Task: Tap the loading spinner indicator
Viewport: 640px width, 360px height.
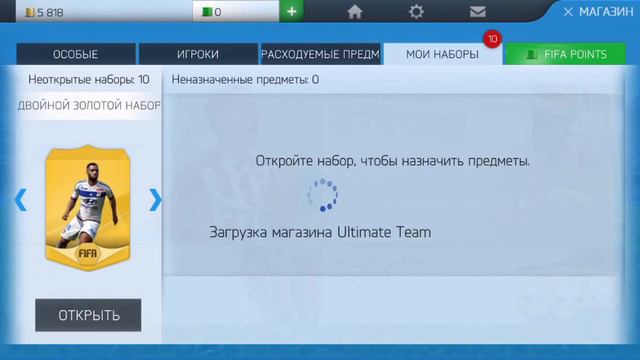Action: (322, 195)
